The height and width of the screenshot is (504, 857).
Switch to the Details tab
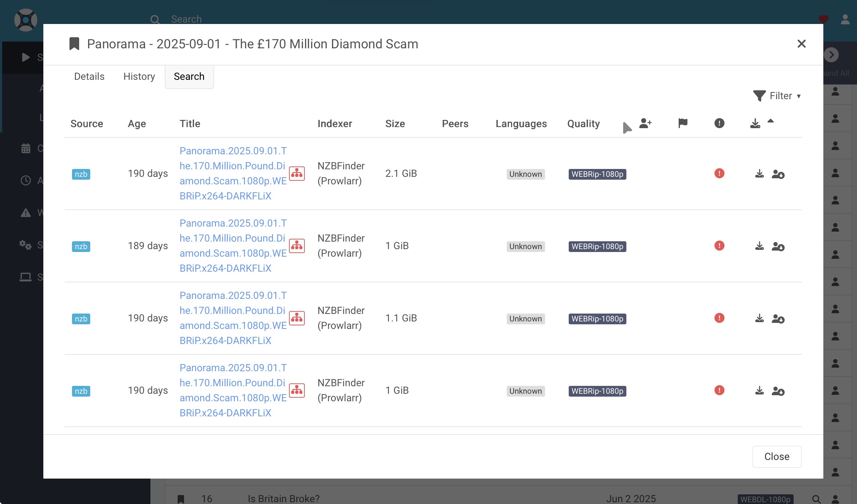pos(89,77)
